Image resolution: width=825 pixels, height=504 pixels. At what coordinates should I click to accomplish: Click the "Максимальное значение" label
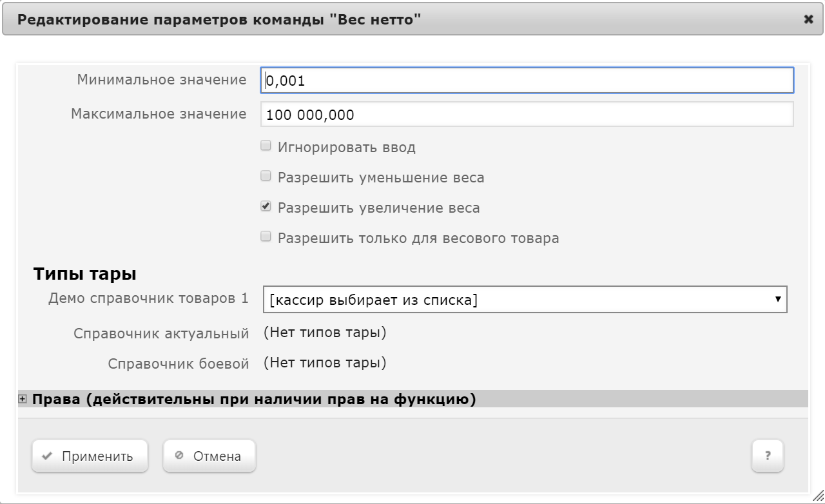pos(159,114)
